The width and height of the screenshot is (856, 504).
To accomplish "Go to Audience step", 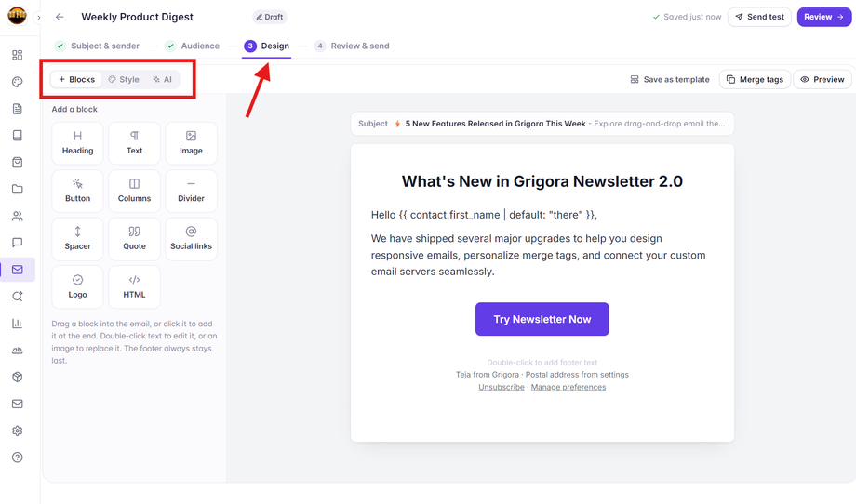I will click(x=193, y=46).
